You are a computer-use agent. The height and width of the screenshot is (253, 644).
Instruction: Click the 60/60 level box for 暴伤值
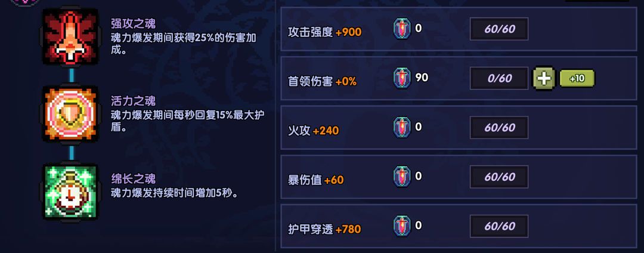[x=499, y=177]
